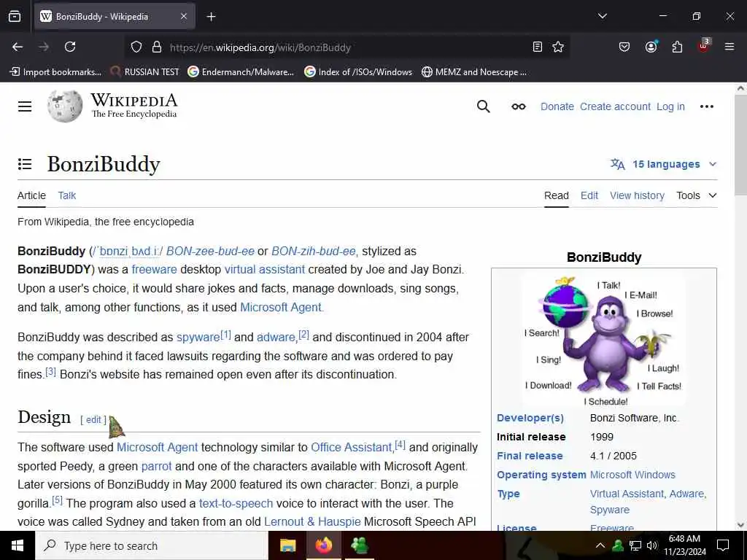The width and height of the screenshot is (747, 560).
Task: Open File Explorer from the taskbar
Action: click(x=287, y=545)
